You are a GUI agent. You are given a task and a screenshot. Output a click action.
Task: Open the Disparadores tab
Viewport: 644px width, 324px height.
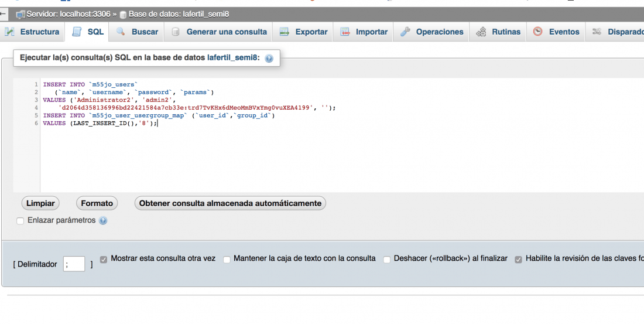click(x=615, y=32)
